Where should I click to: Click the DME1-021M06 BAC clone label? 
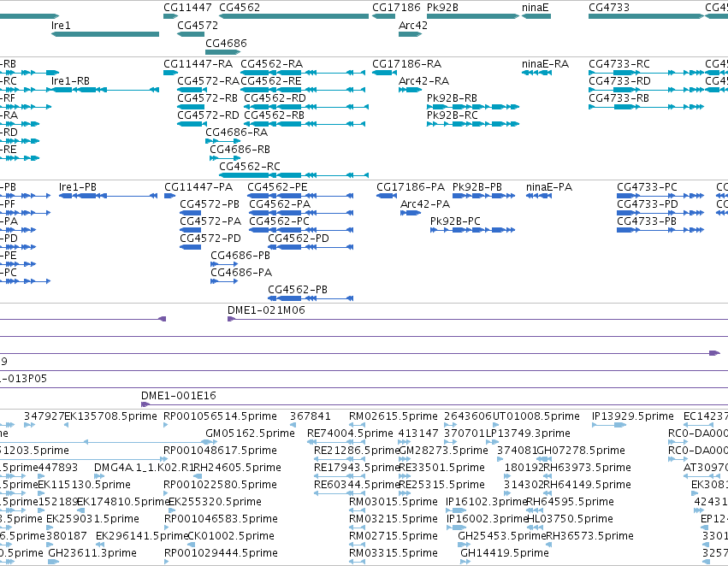267,310
